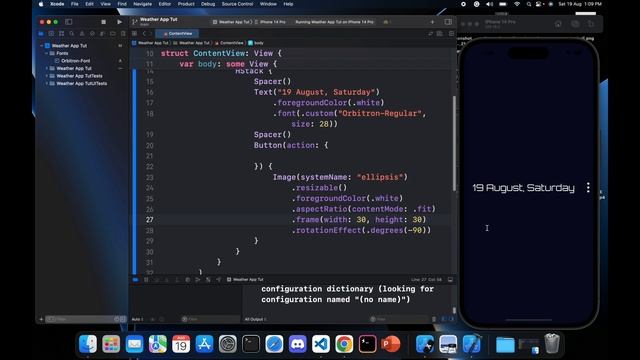This screenshot has width=640, height=360.
Task: Open Google Chrome from the Dock
Action: [344, 344]
